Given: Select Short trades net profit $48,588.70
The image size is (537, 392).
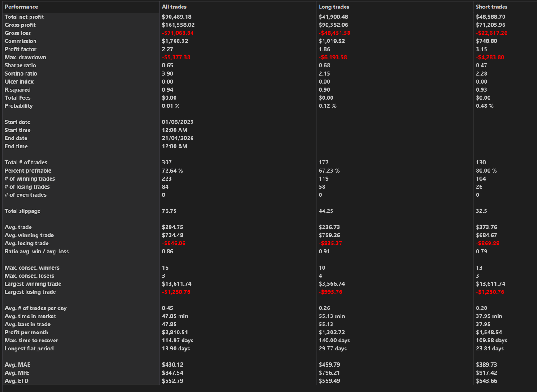Looking at the screenshot, I should pos(491,17).
